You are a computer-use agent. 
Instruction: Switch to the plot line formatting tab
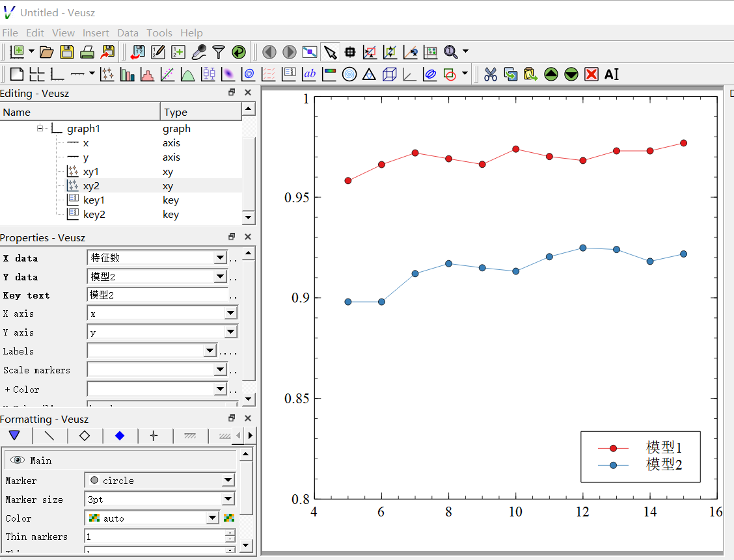coord(49,436)
